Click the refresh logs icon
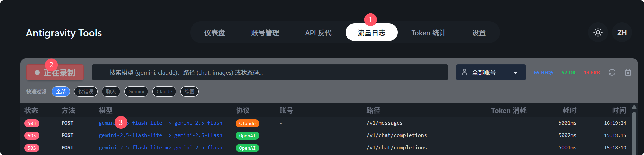 point(612,72)
